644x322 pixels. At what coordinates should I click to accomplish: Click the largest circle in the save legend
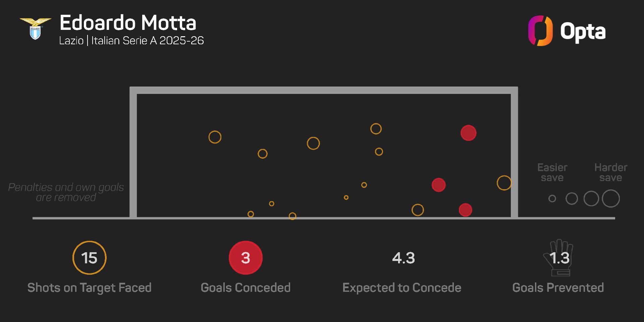(x=610, y=199)
